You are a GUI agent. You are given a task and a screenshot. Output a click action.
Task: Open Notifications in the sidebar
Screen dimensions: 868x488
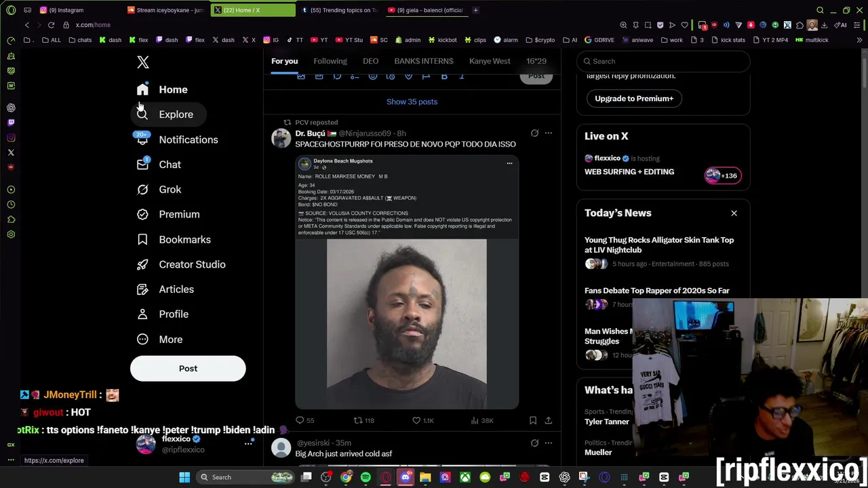(177, 140)
